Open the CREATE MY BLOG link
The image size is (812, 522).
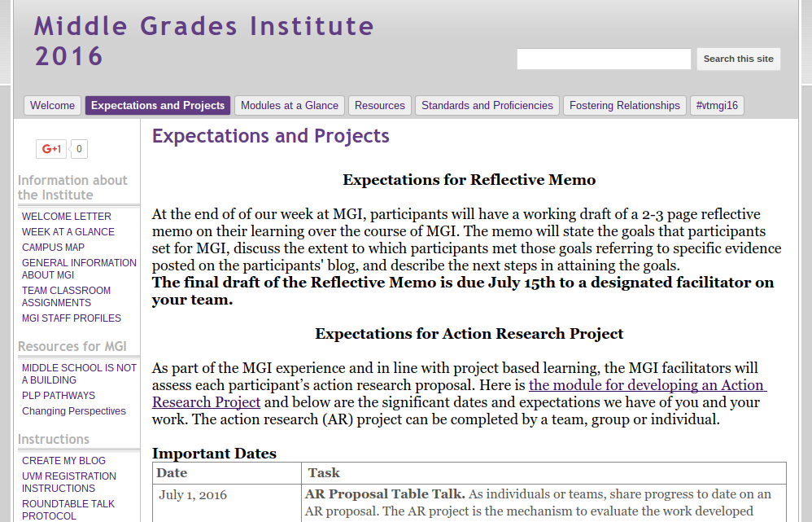(63, 460)
